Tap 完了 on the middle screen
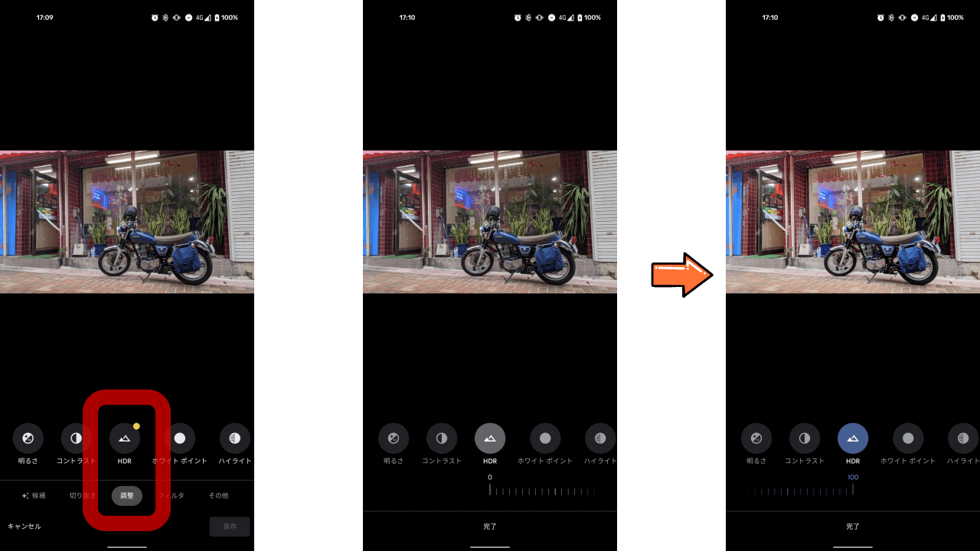This screenshot has width=980, height=551. (x=490, y=527)
